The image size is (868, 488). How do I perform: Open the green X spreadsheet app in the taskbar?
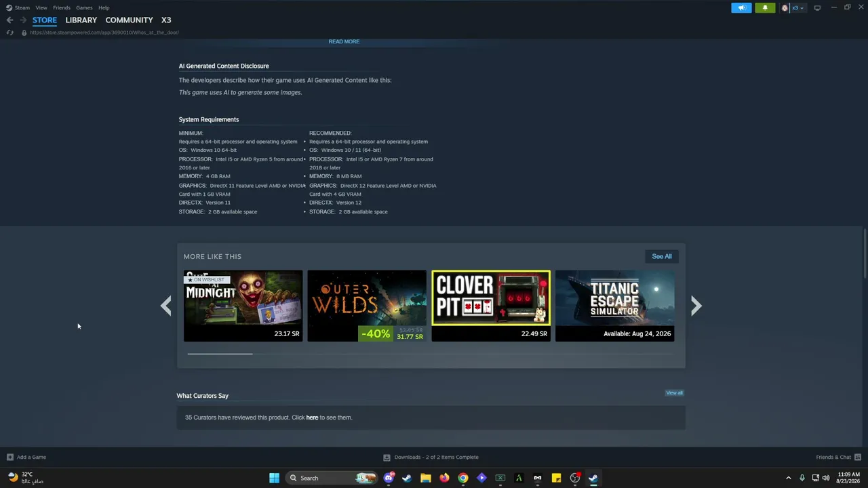tap(500, 478)
